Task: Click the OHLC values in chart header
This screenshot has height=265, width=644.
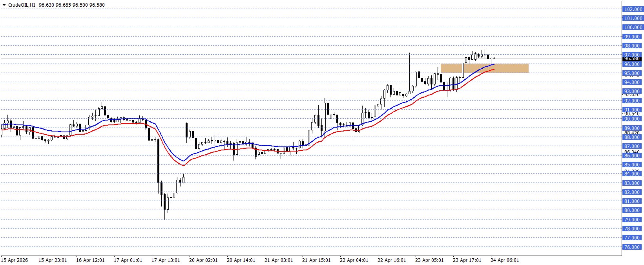Action: pyautogui.click(x=72, y=5)
